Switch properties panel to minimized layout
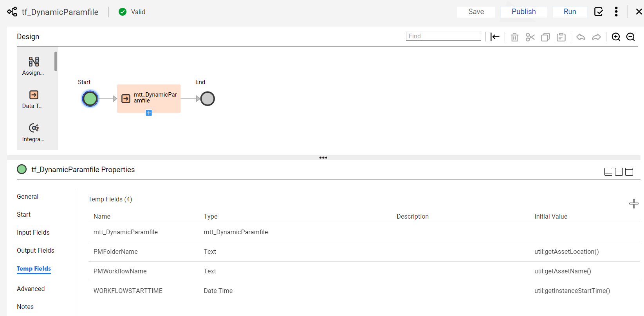Screen dimensions: 644x316 [x=608, y=172]
